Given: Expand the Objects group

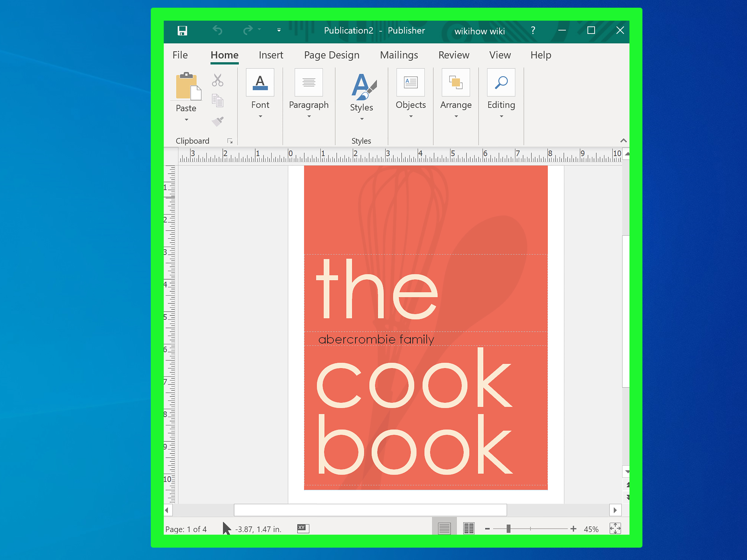Looking at the screenshot, I should (411, 94).
